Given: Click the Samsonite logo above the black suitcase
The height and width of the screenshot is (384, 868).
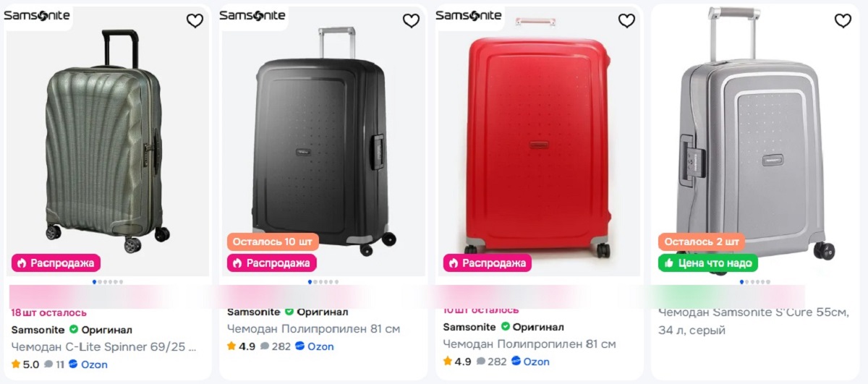Looking at the screenshot, I should [252, 16].
